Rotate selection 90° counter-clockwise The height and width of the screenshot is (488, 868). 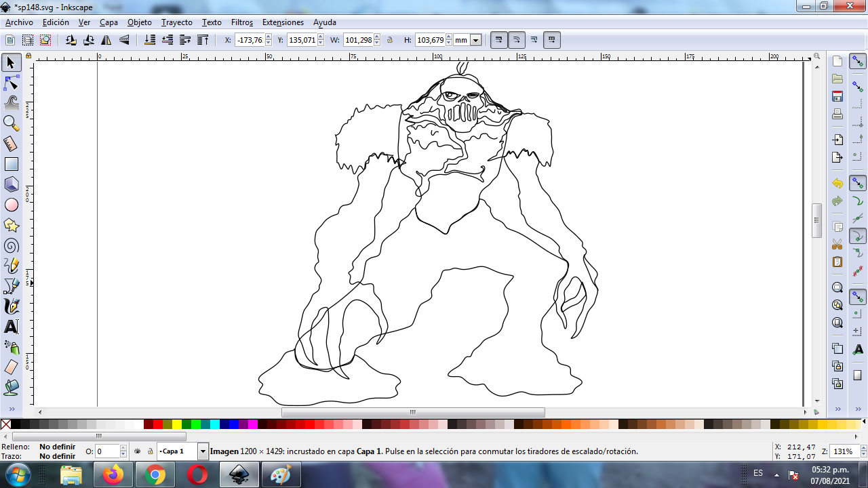pyautogui.click(x=71, y=40)
